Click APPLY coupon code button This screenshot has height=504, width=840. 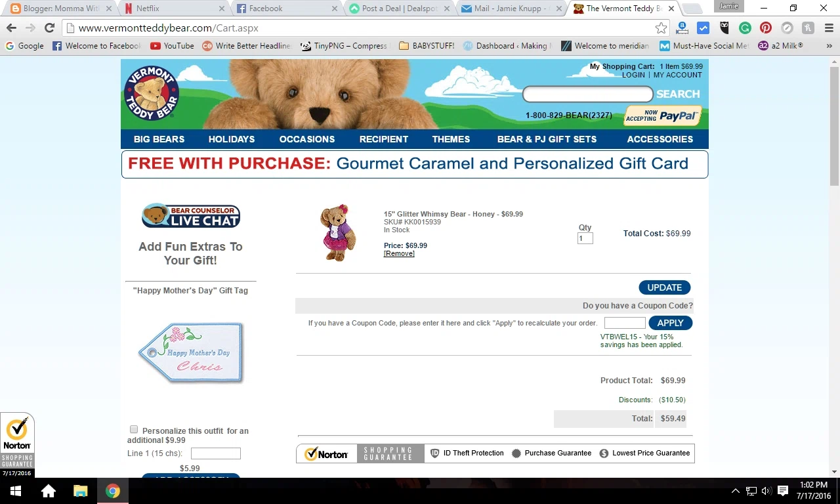(671, 323)
